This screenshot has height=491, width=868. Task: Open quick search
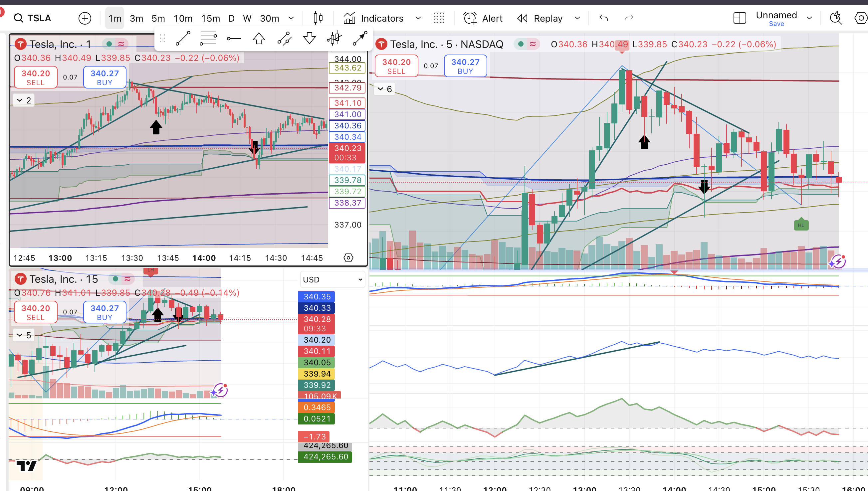tap(836, 18)
